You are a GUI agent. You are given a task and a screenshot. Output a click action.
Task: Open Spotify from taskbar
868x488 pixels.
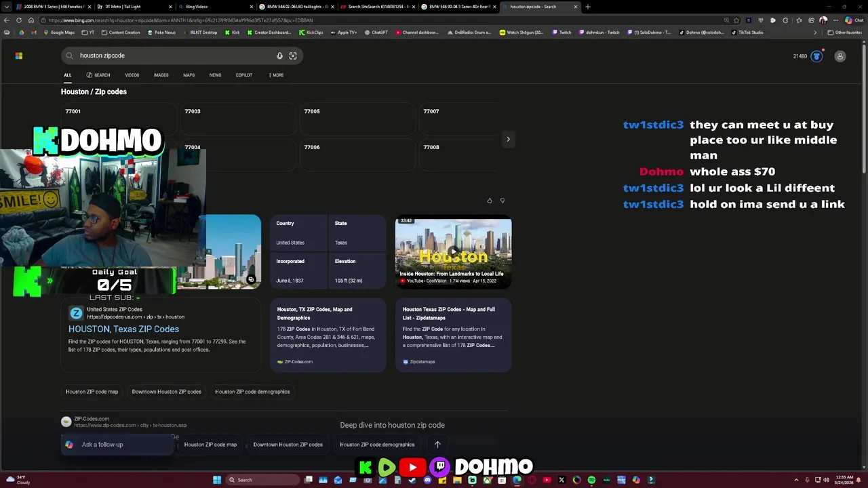coord(591,480)
